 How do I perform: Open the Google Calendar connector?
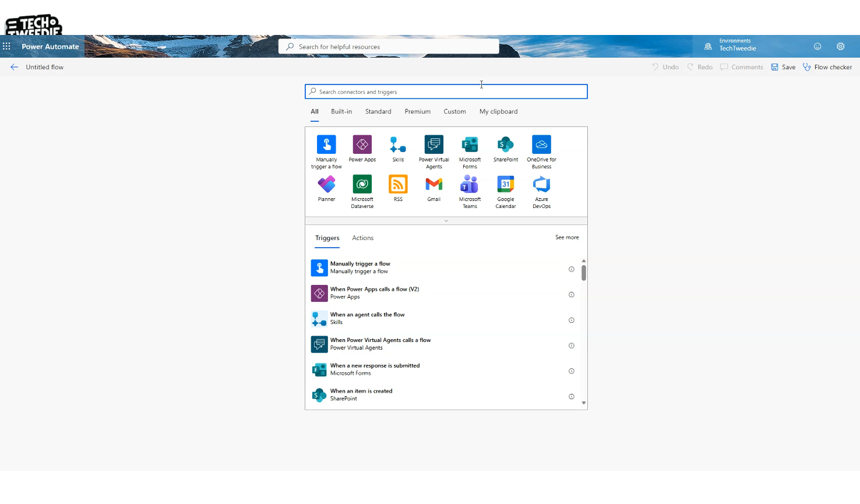505,185
